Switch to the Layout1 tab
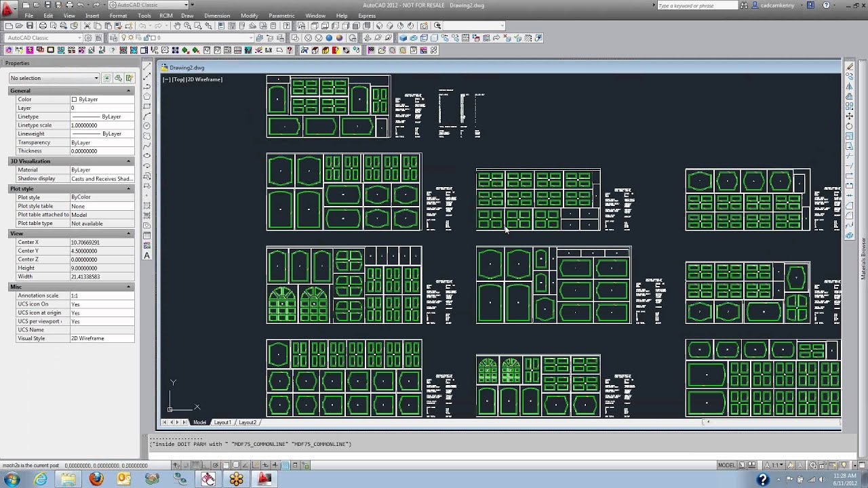The image size is (868, 488). coord(222,422)
